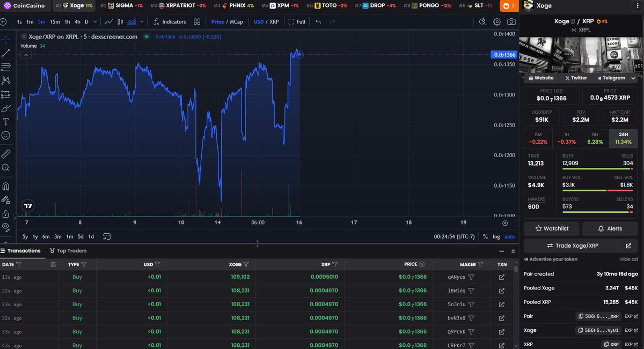Open the go-to-date calendar icon
Viewport: 644px width, 349px height.
click(x=107, y=236)
